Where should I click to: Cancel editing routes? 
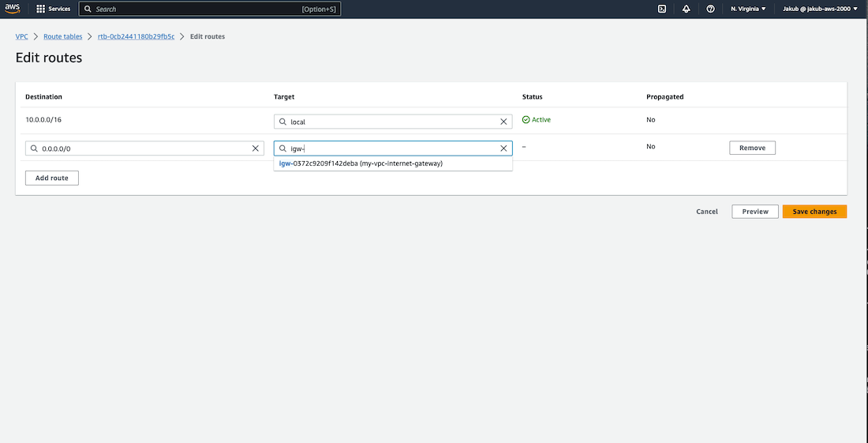(707, 212)
